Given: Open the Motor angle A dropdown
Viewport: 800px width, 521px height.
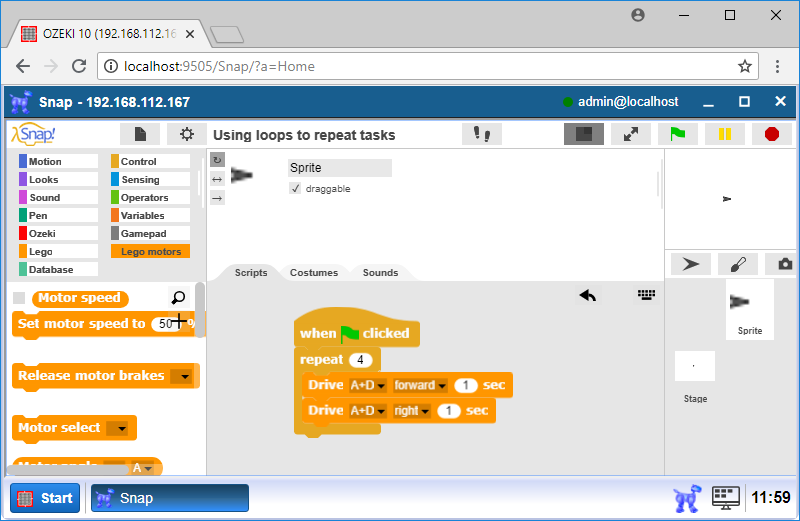Looking at the screenshot, I should point(142,467).
